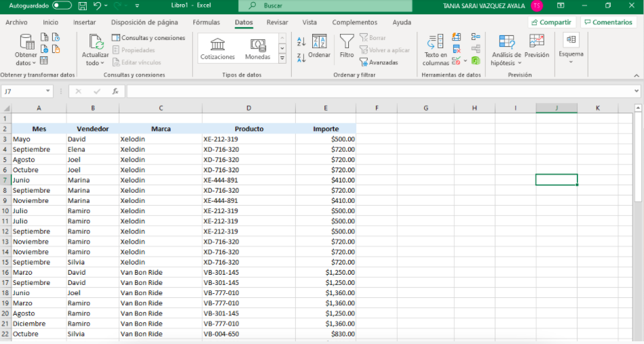Screen dimensions: 644x344
Task: Open the Ordenar sort dialog
Action: (319, 46)
